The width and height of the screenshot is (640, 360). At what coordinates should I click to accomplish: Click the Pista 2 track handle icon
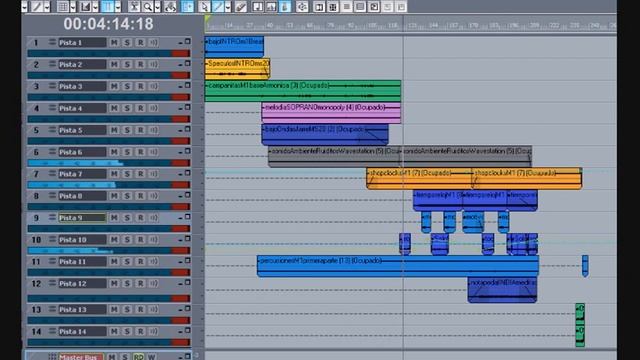[x=52, y=64]
